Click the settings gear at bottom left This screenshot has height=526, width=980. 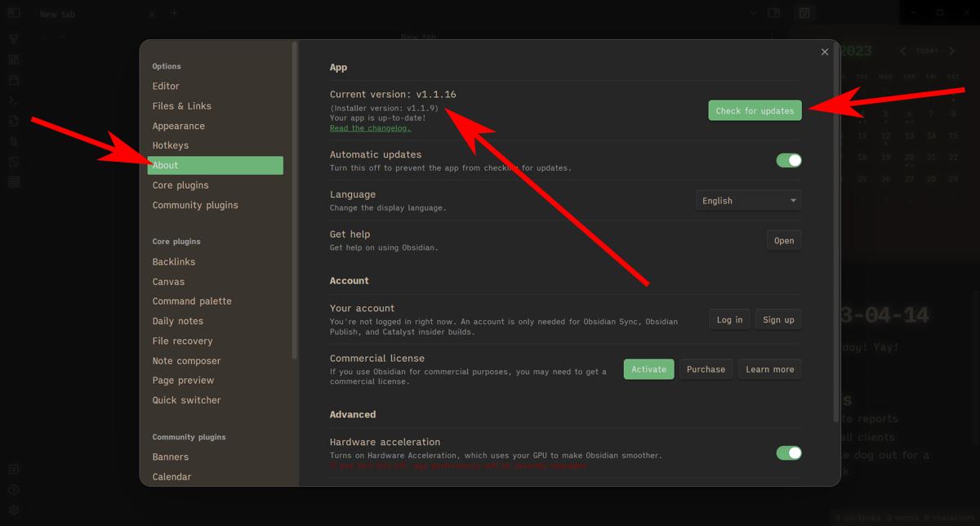[13, 510]
